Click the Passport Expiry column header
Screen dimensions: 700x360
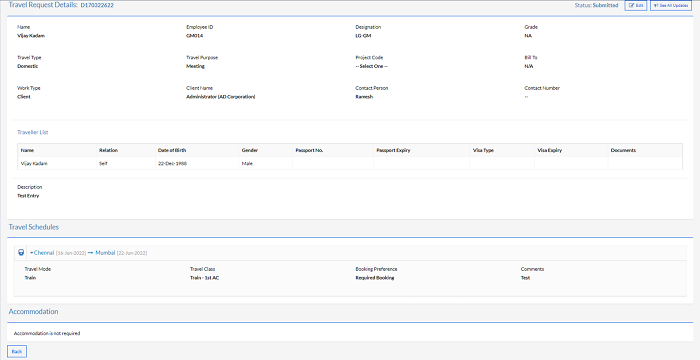[393, 150]
